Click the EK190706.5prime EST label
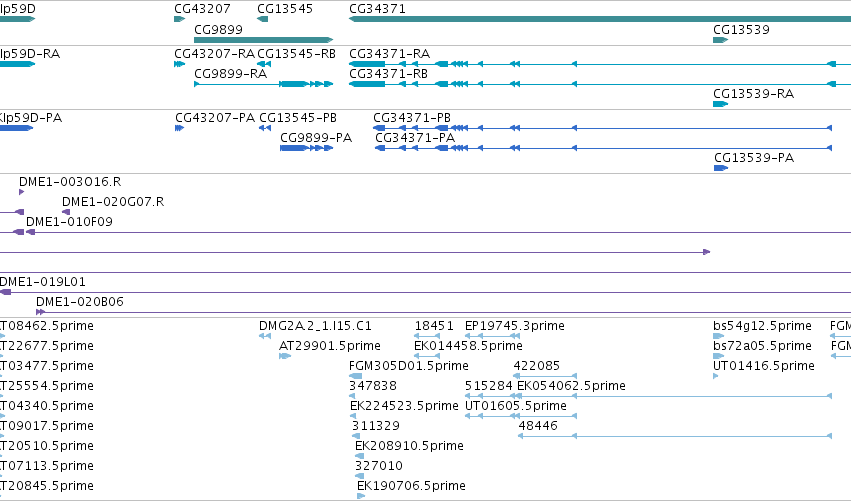 coord(411,486)
